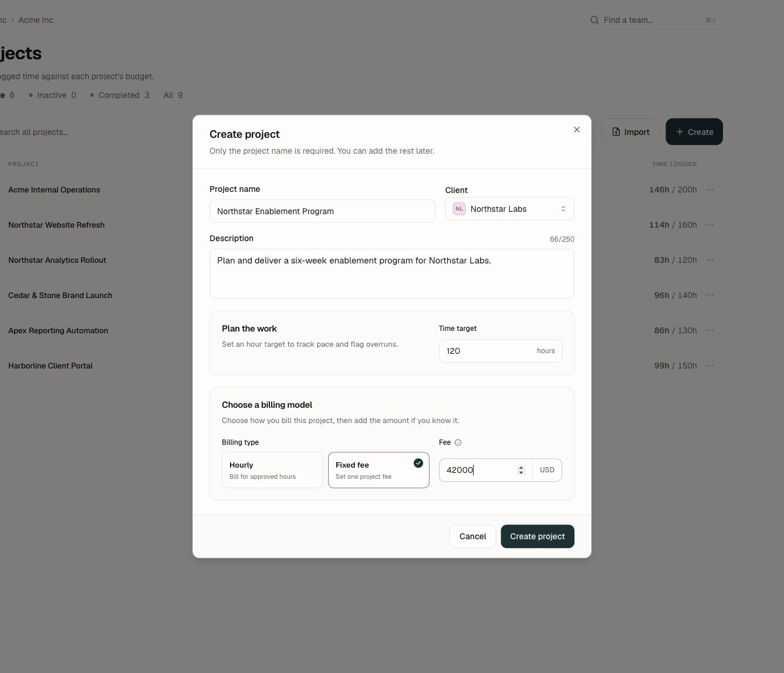Open more options for Acme Internal Operations
This screenshot has width=784, height=673.
click(710, 190)
